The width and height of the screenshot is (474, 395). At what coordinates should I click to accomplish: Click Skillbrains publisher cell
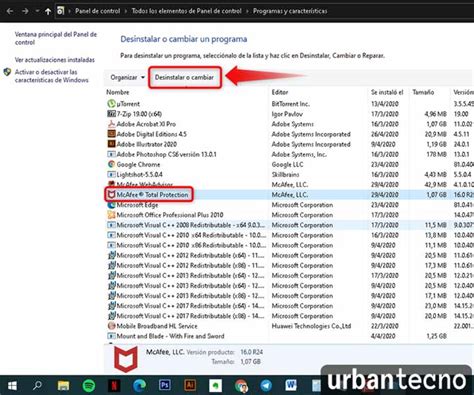(285, 174)
